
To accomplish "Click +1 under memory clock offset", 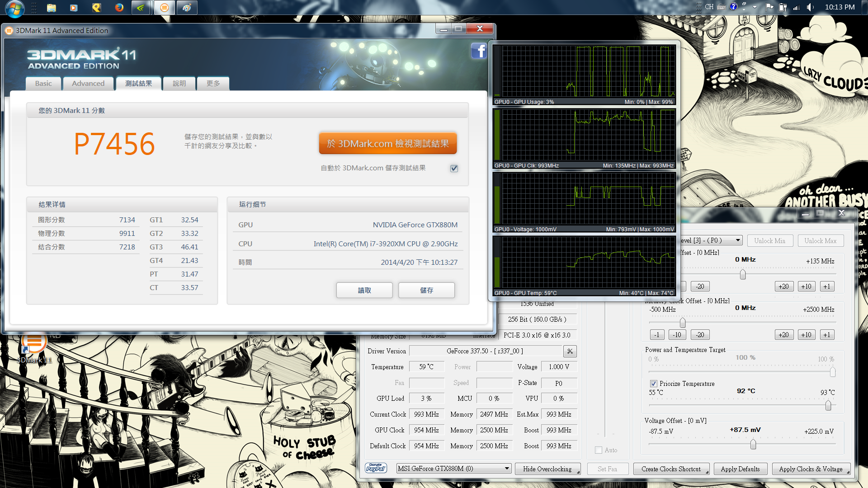I will click(x=827, y=335).
